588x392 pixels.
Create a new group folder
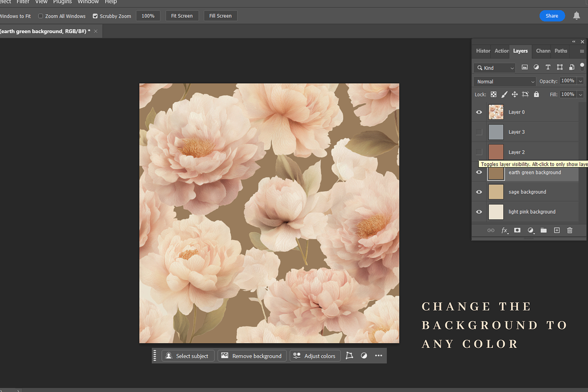543,230
